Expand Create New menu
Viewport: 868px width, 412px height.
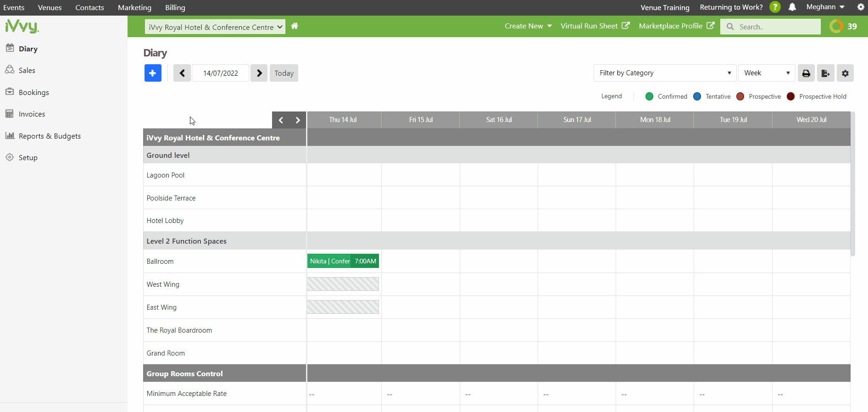point(528,26)
